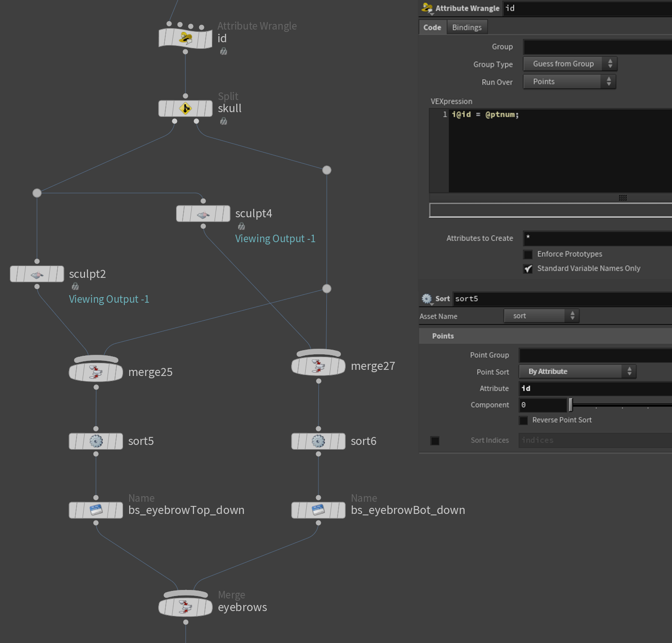The height and width of the screenshot is (643, 672).
Task: Select the id Attribute Wrangle node icon
Action: 185,38
